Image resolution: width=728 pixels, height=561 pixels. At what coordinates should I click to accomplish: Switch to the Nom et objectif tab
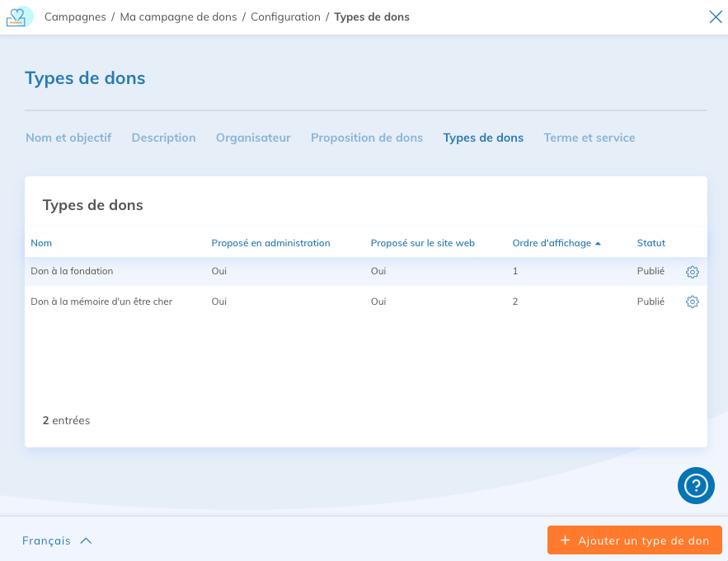click(68, 138)
